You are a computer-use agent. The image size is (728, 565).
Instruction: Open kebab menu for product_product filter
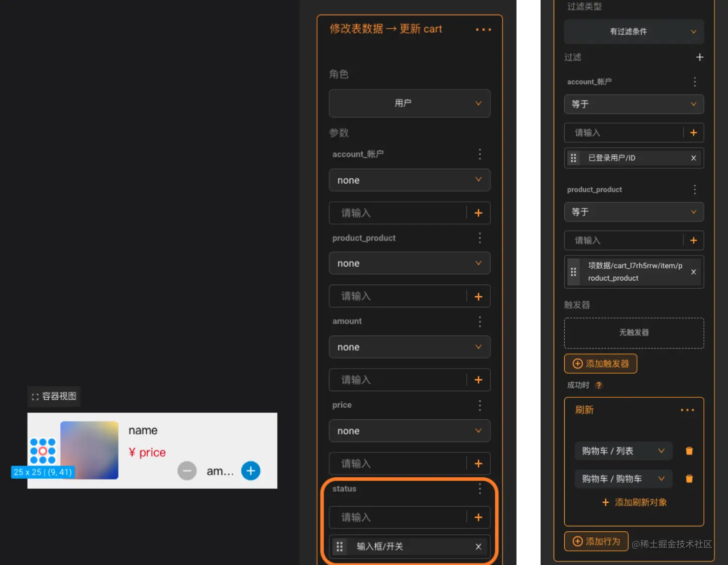tap(695, 189)
